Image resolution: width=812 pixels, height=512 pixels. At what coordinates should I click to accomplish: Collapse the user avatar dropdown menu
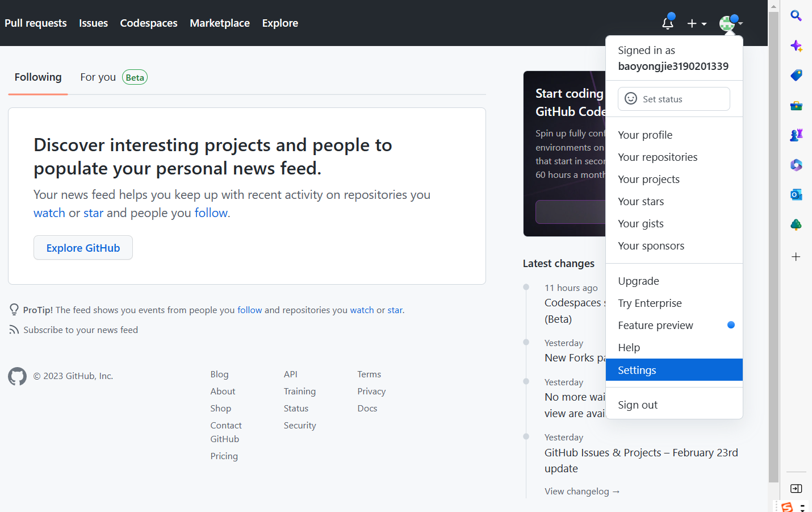(730, 23)
